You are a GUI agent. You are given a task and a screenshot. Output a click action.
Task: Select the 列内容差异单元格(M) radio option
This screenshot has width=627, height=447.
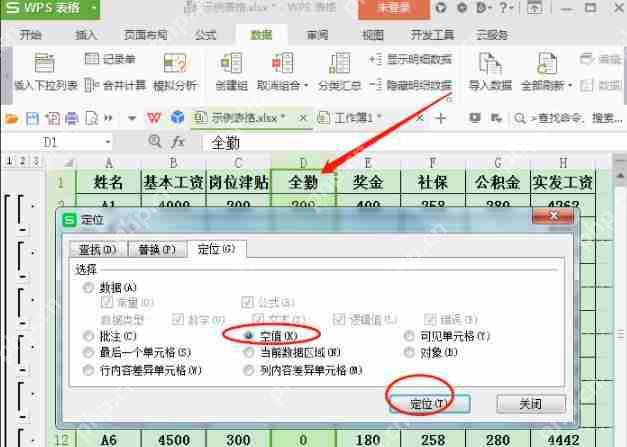(249, 370)
